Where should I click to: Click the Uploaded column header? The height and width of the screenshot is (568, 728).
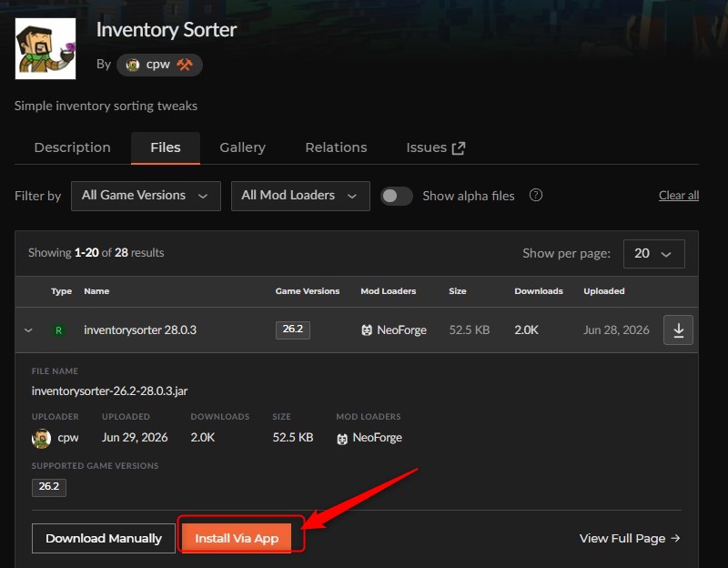coord(604,291)
